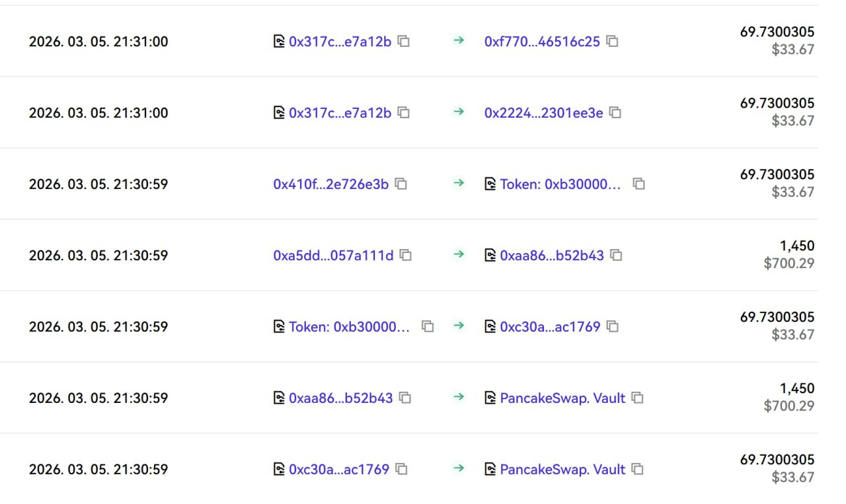Viewport: 846px width, 504px height.
Task: Copy address 0xf770...46516c25
Action: click(613, 42)
